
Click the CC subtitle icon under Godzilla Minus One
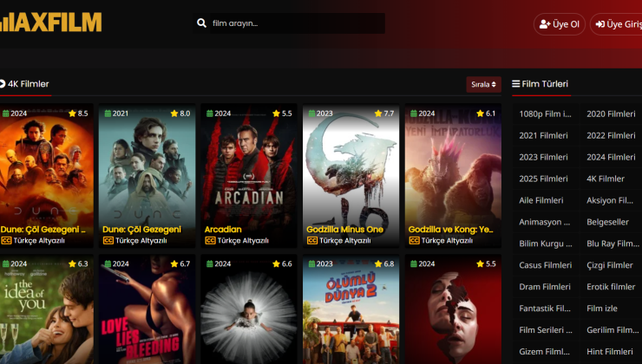pos(311,240)
